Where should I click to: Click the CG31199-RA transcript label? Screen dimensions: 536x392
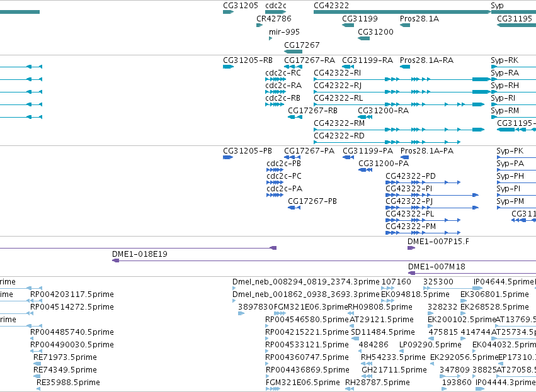click(367, 60)
